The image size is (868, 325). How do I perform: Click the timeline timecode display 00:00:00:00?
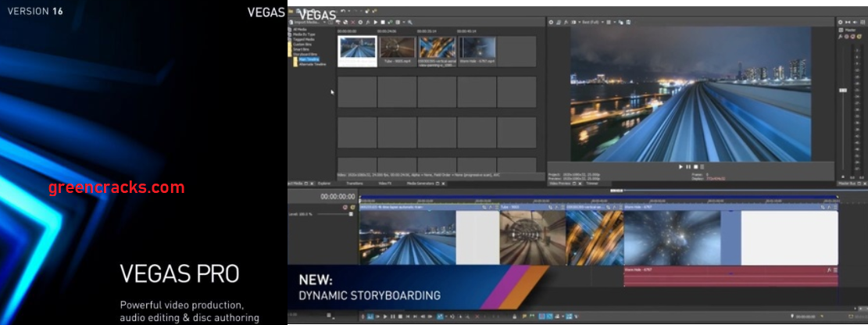click(x=338, y=197)
